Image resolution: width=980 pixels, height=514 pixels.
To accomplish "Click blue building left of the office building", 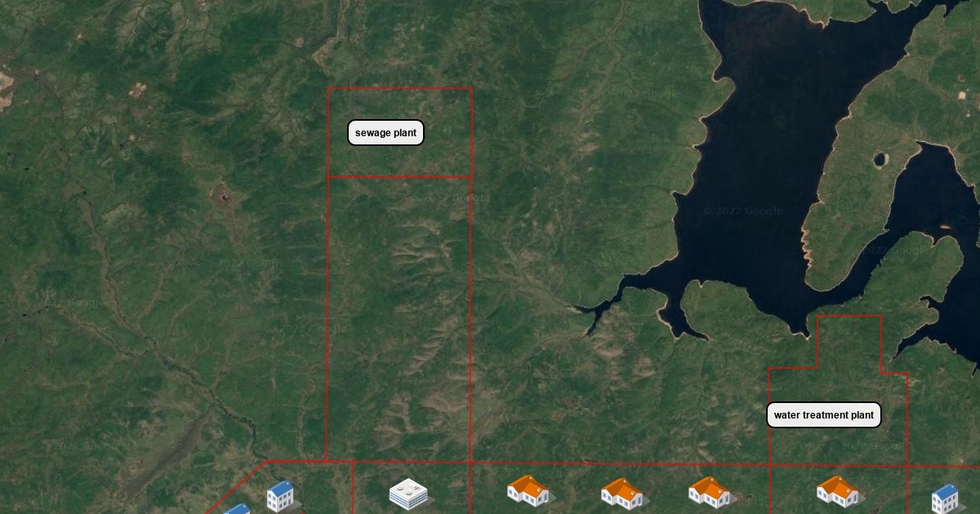I will 280,496.
